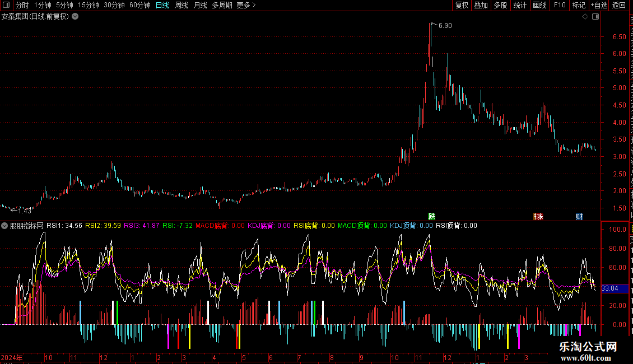Click the green 跌 event marker
This screenshot has width=633, height=364.
pyautogui.click(x=431, y=216)
